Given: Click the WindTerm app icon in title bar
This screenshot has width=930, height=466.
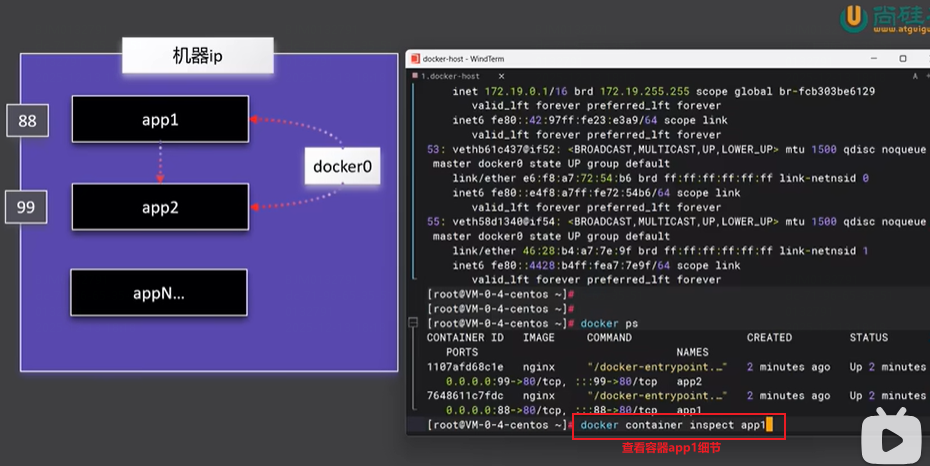Looking at the screenshot, I should [415, 59].
